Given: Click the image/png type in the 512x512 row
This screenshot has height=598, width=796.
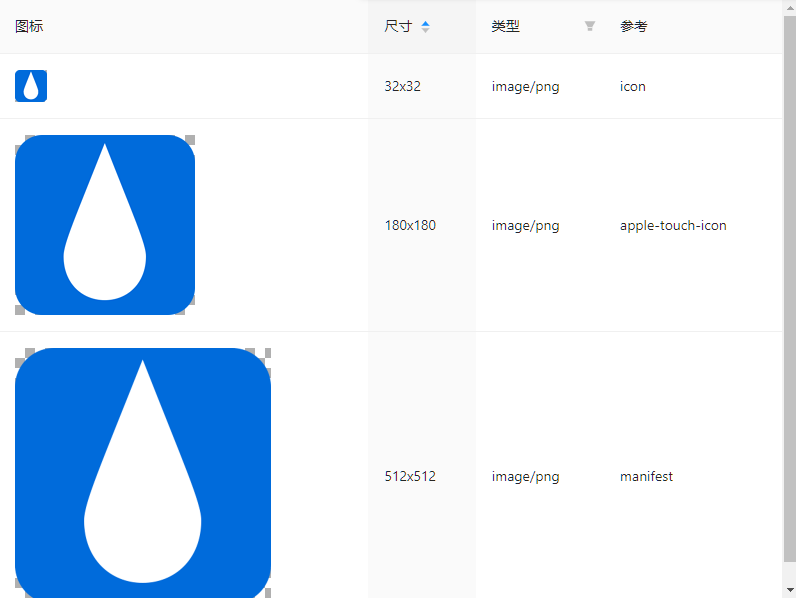Looking at the screenshot, I should tap(525, 477).
